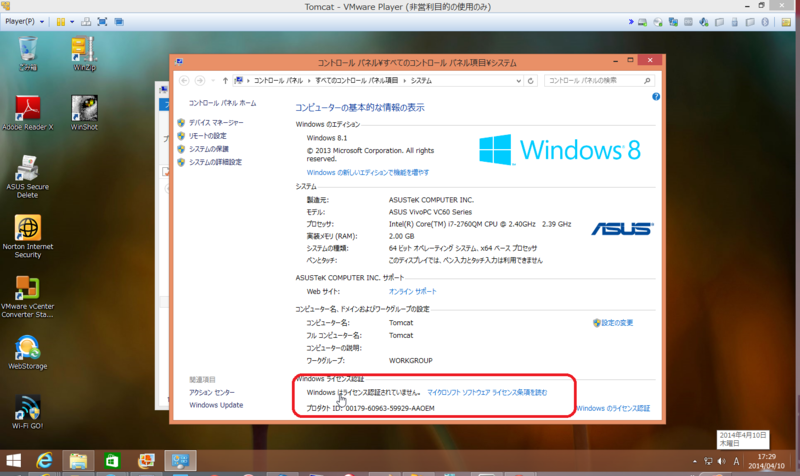
Task: Click 'Windows のライセンス認証' link
Action: 613,408
